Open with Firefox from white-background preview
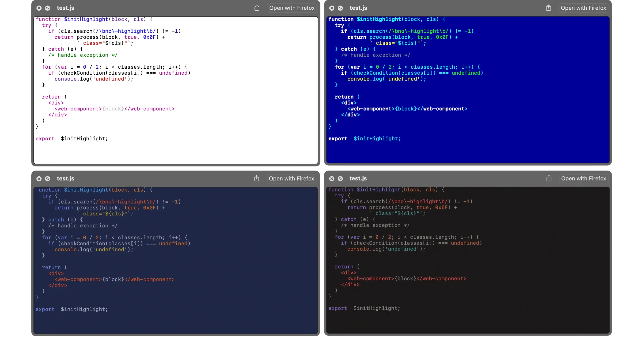 click(292, 8)
